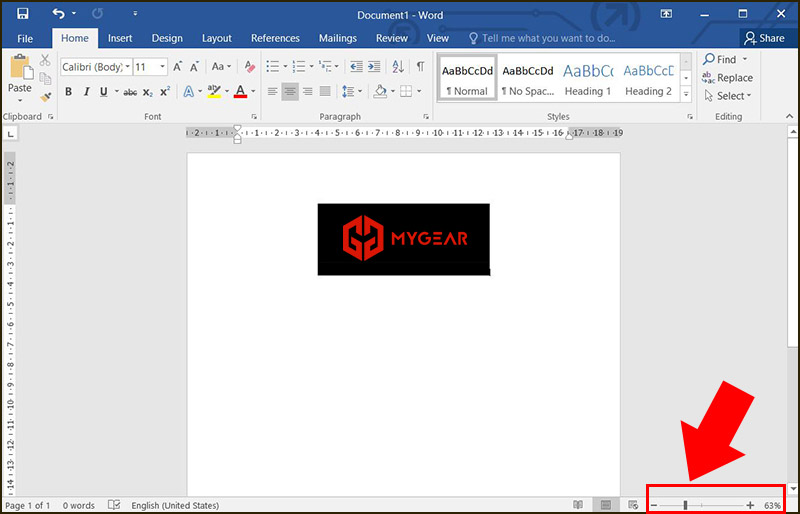Decrease paragraph indent
Screen dimensions: 800x514
click(356, 67)
